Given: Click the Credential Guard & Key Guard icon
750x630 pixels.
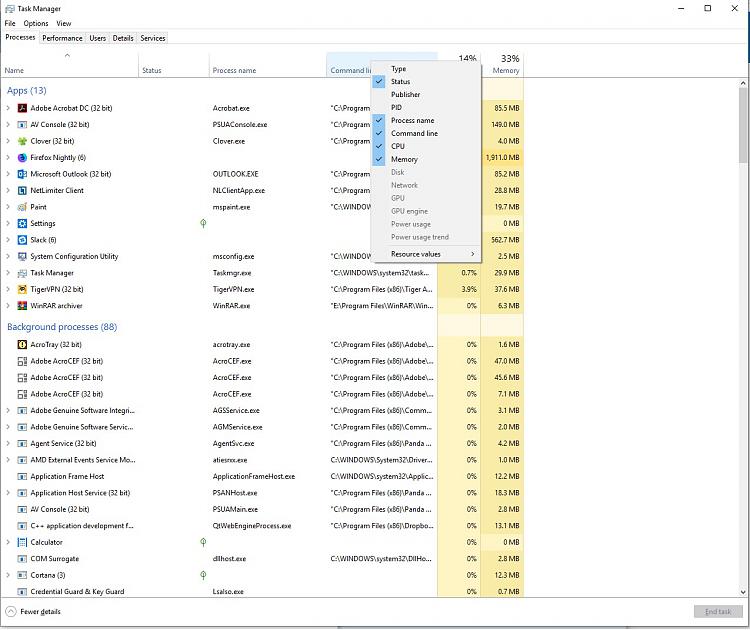Looking at the screenshot, I should (x=22, y=592).
